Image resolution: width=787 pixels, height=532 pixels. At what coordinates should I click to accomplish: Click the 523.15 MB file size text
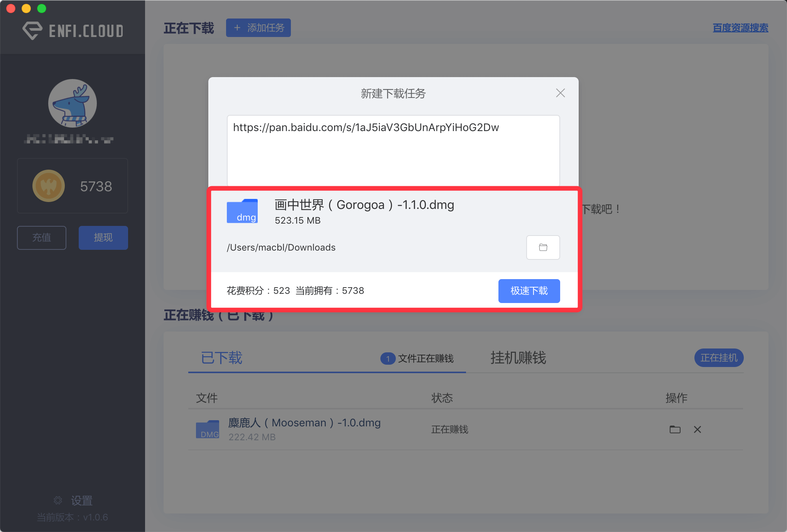point(297,221)
